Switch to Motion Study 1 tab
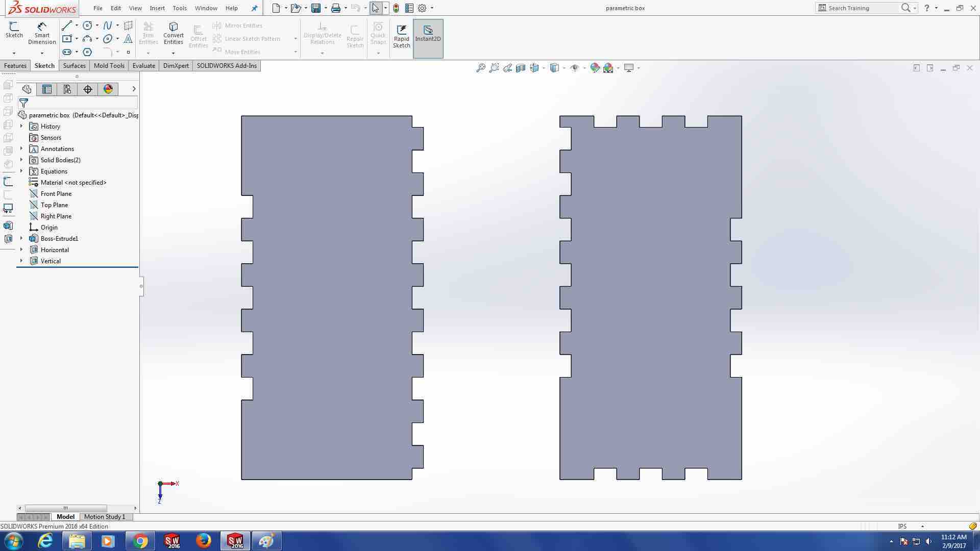 coord(104,517)
